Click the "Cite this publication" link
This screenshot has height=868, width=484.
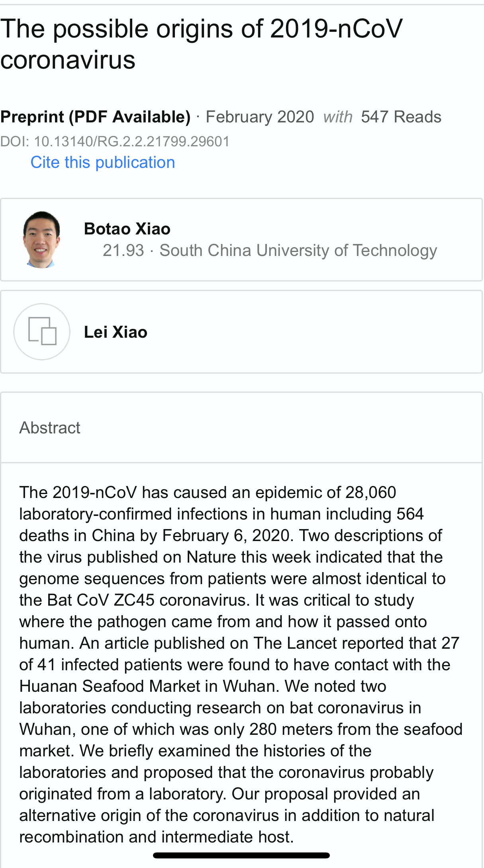103,163
